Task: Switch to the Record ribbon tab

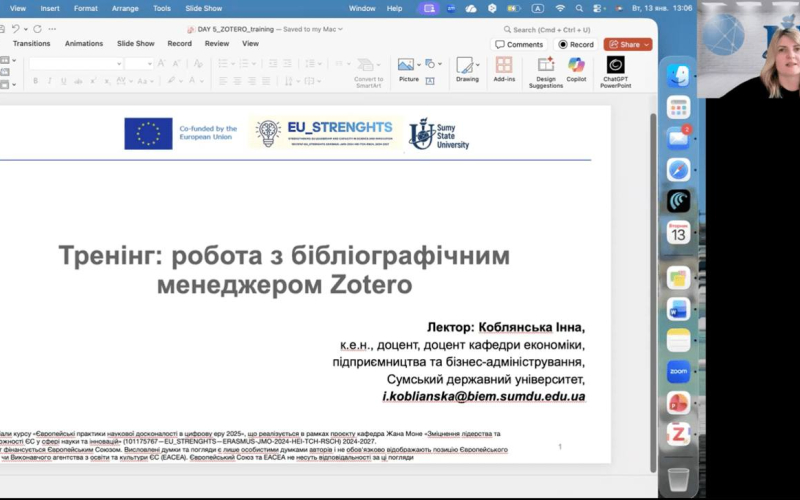Action: (180, 43)
